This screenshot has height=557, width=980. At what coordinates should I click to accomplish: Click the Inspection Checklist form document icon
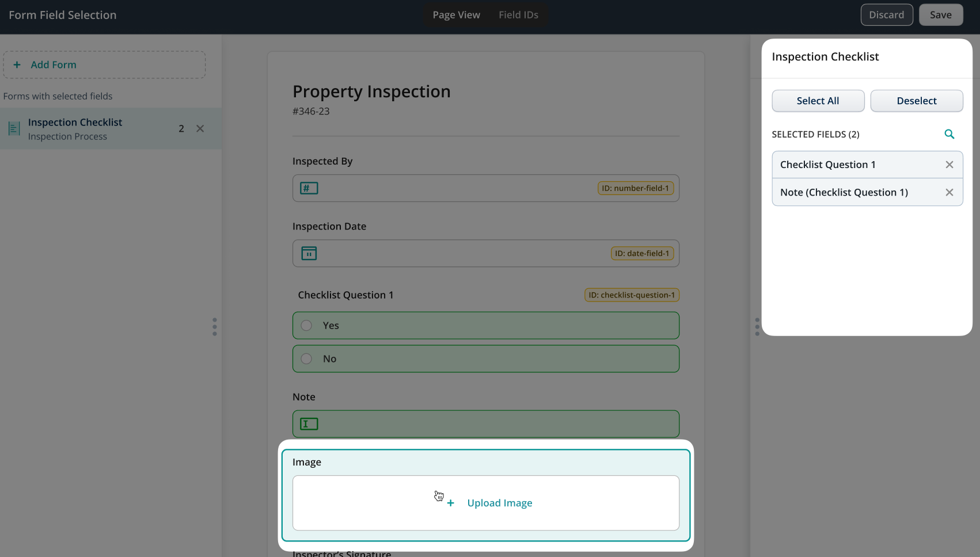pos(14,128)
